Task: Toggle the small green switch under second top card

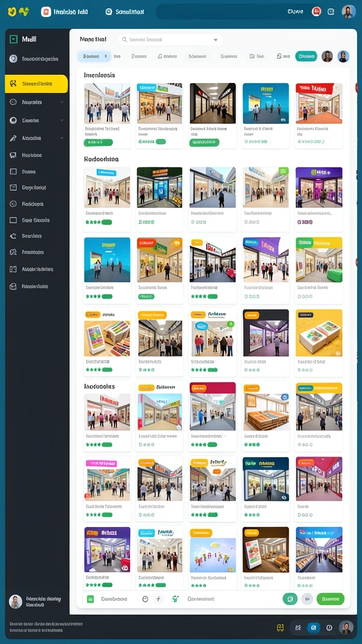Action: click(x=161, y=142)
